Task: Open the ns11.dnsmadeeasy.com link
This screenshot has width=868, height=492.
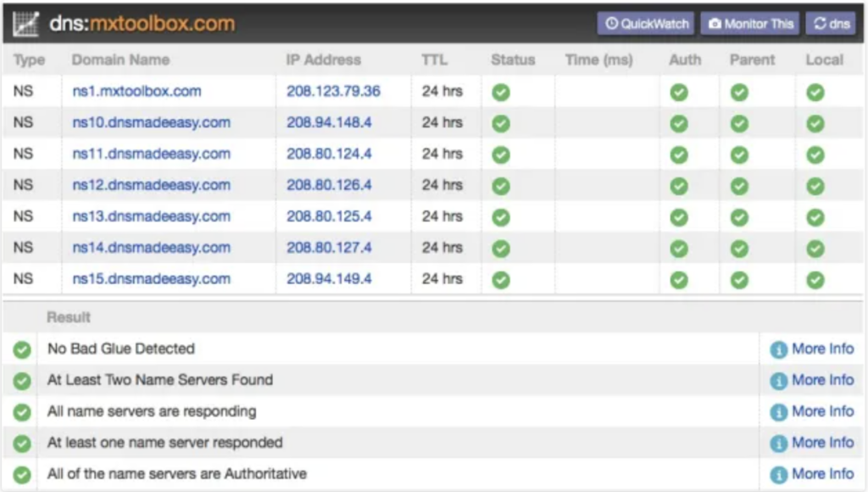Action: click(x=151, y=154)
